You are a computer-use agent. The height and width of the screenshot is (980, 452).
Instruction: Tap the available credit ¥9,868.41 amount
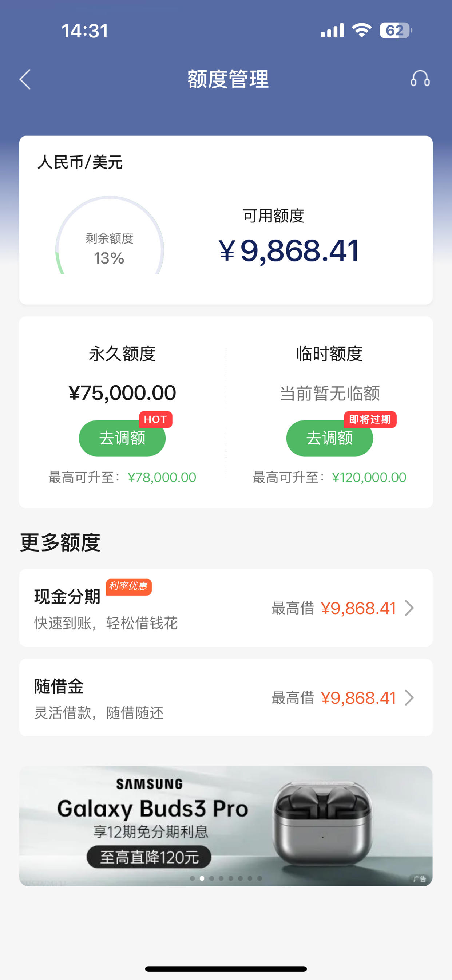[289, 251]
